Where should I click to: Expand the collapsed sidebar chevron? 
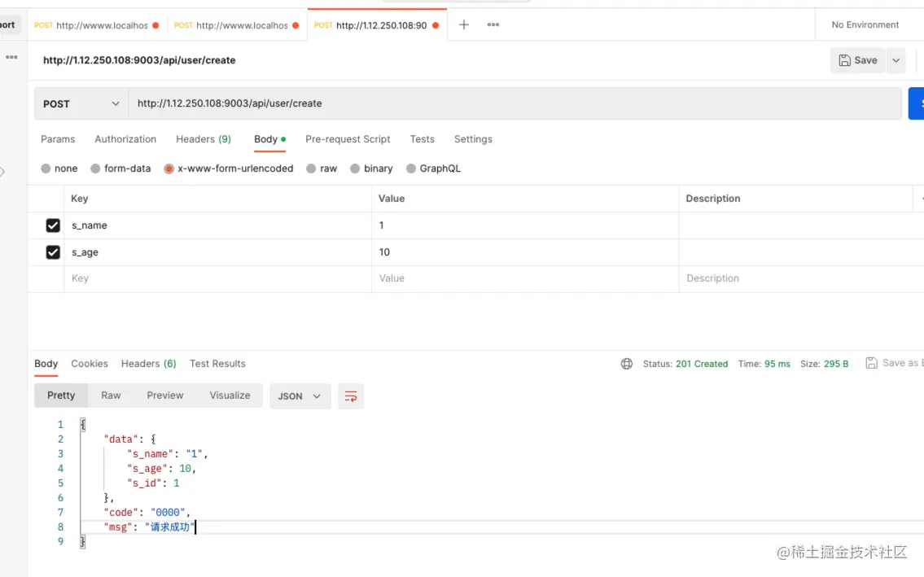point(2,172)
